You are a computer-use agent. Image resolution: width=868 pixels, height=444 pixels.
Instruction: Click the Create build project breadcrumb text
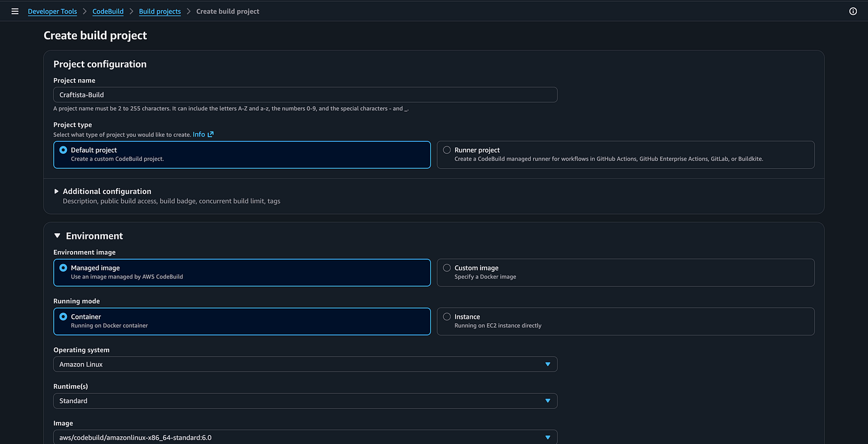point(228,11)
